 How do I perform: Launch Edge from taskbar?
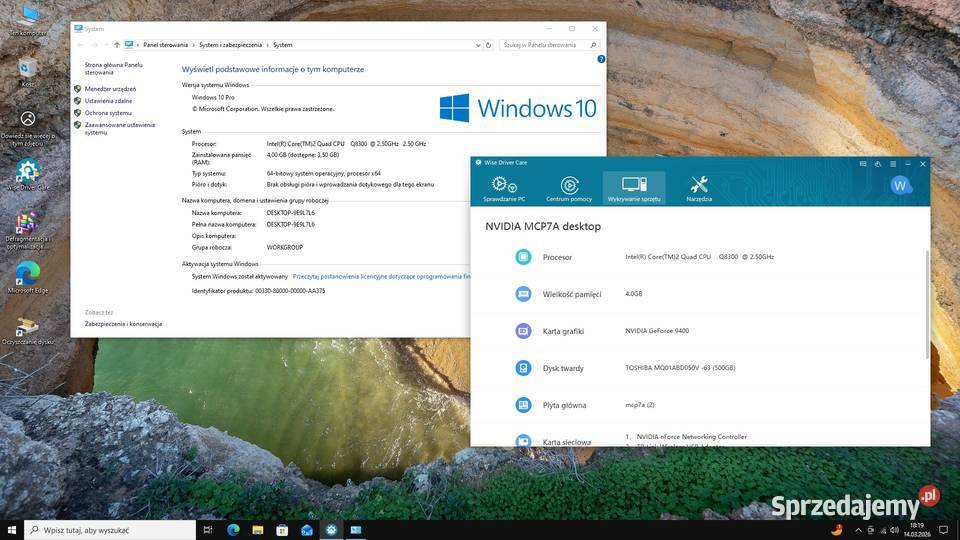click(x=233, y=530)
